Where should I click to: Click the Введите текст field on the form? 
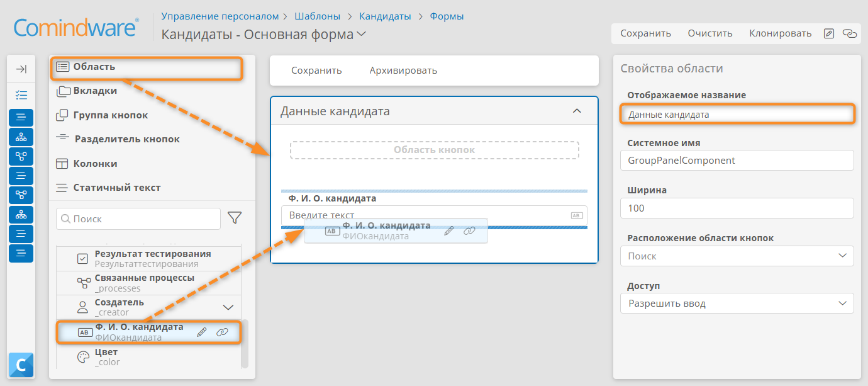pos(434,215)
